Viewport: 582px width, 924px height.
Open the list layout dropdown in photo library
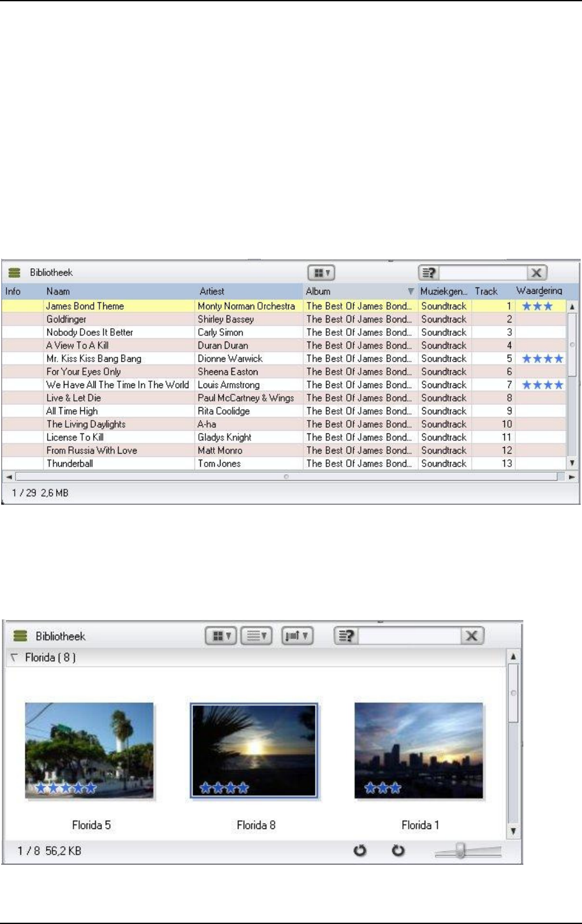click(257, 636)
